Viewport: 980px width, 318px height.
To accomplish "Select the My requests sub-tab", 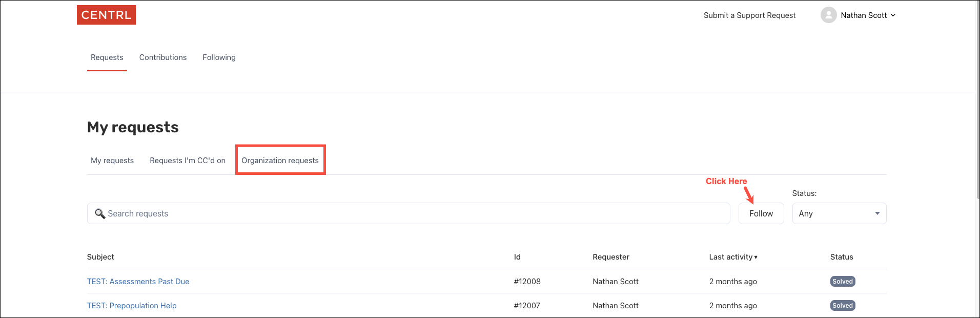I will [112, 161].
